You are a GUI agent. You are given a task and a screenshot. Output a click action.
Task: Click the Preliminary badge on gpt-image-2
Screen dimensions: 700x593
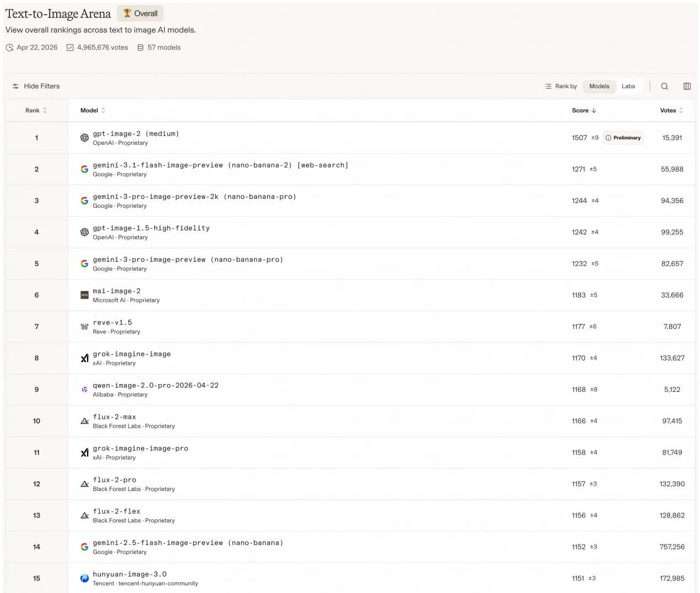[x=623, y=138]
